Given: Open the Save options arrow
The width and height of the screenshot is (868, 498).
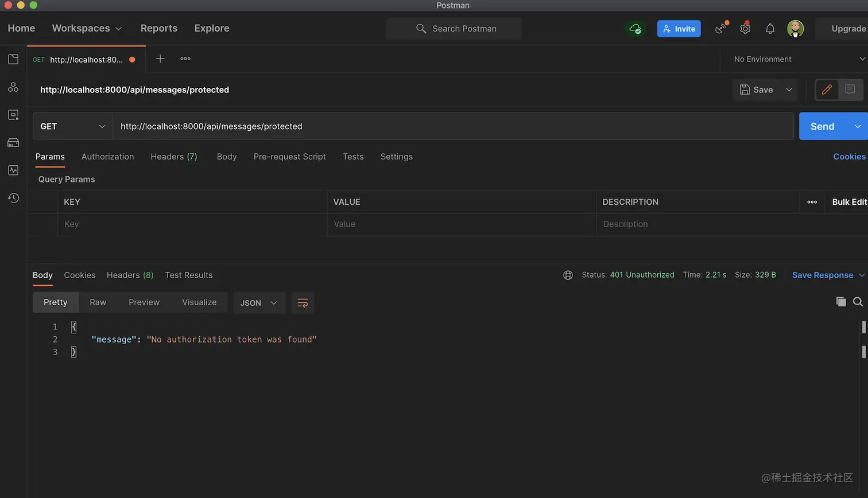Looking at the screenshot, I should click(x=789, y=90).
